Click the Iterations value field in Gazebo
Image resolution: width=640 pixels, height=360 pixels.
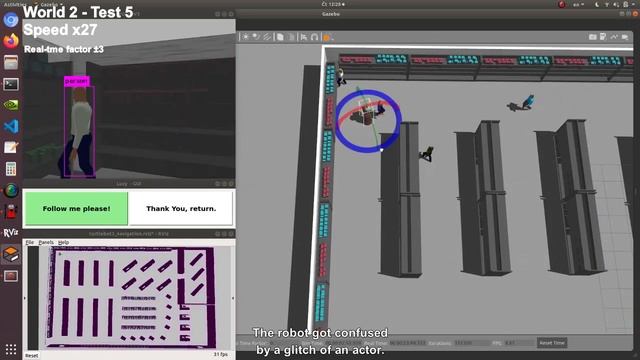pyautogui.click(x=473, y=343)
